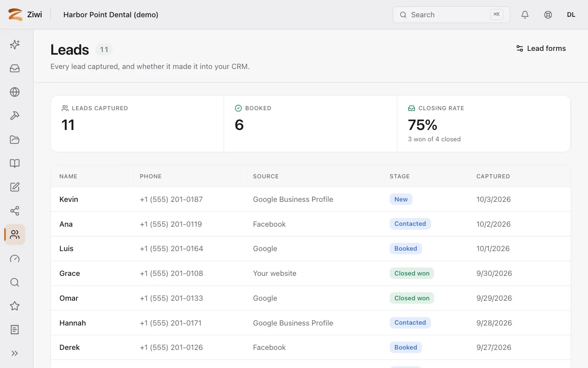
Task: Open the open-book sidebar icon
Action: coord(15,163)
